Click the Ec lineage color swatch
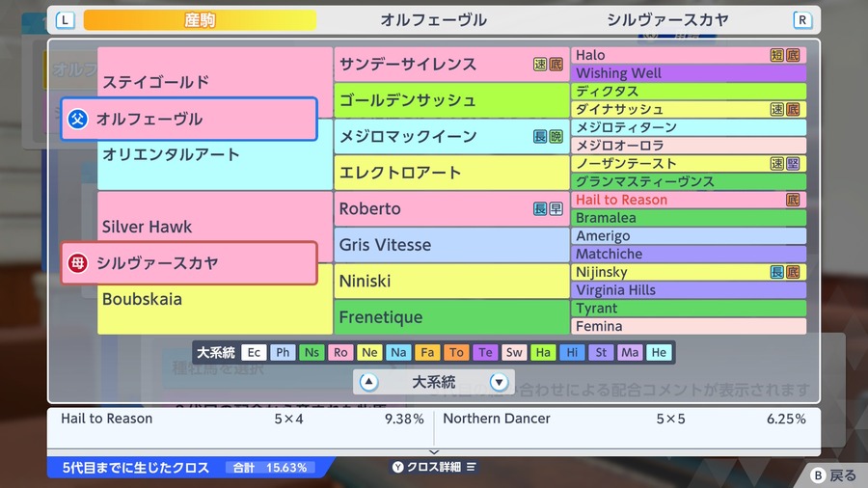The height and width of the screenshot is (488, 868). (x=254, y=352)
